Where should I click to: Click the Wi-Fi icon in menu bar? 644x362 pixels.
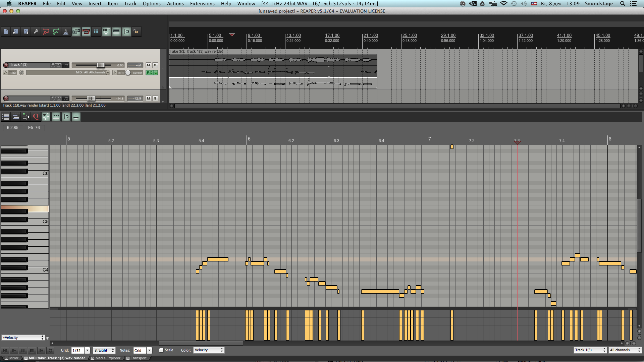click(504, 4)
